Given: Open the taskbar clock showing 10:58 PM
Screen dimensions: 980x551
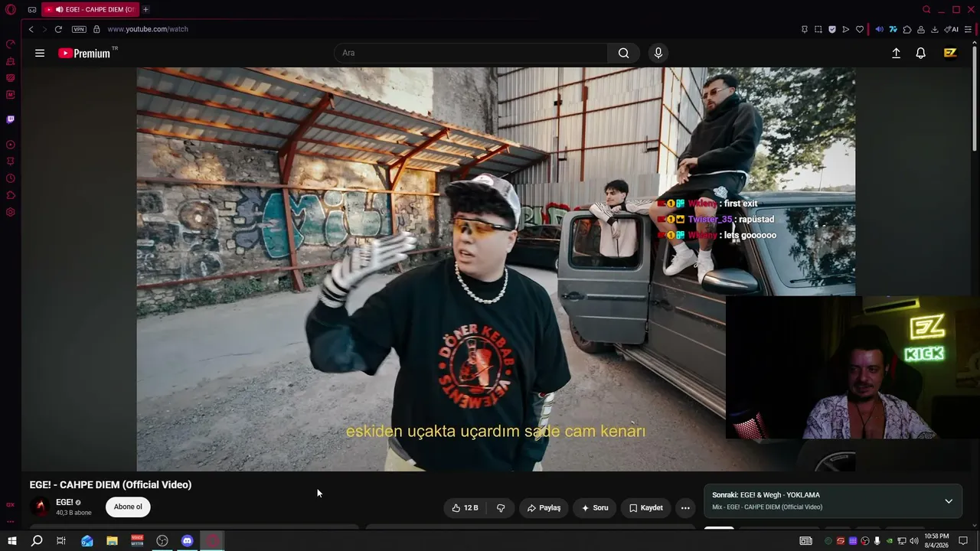Looking at the screenshot, I should pos(936,541).
